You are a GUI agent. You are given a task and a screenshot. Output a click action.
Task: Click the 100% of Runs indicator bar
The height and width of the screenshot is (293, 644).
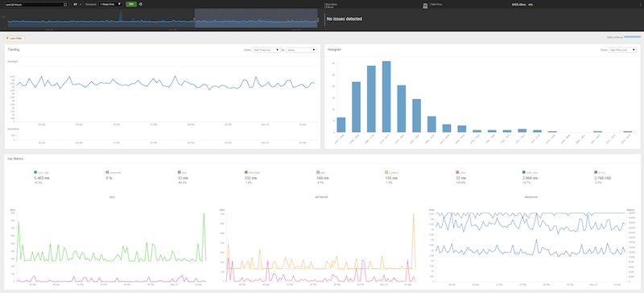[633, 37]
